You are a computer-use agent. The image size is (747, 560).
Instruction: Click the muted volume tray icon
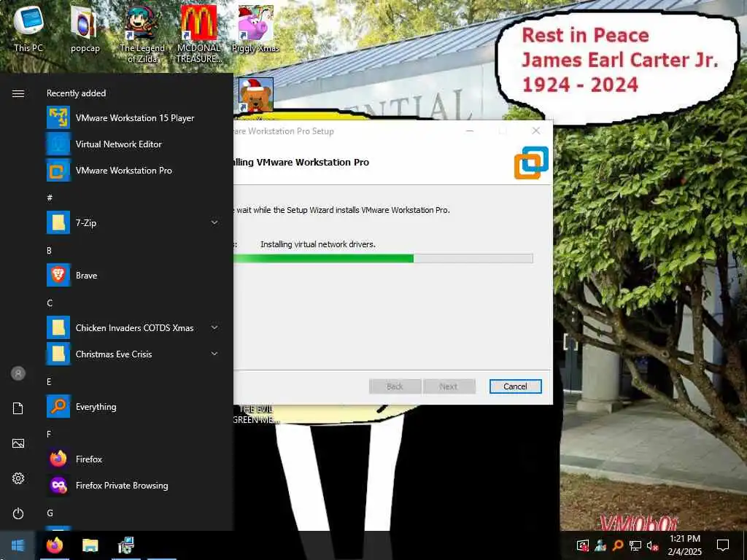tap(652, 545)
